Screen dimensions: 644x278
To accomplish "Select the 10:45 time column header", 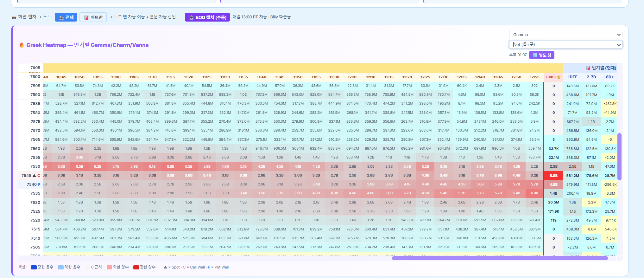I will point(61,77).
